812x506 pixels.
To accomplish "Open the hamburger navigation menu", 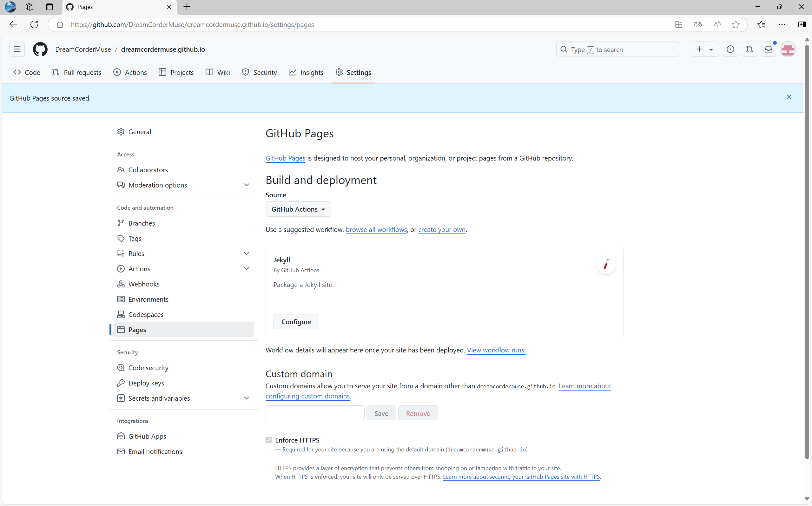I will (17, 49).
